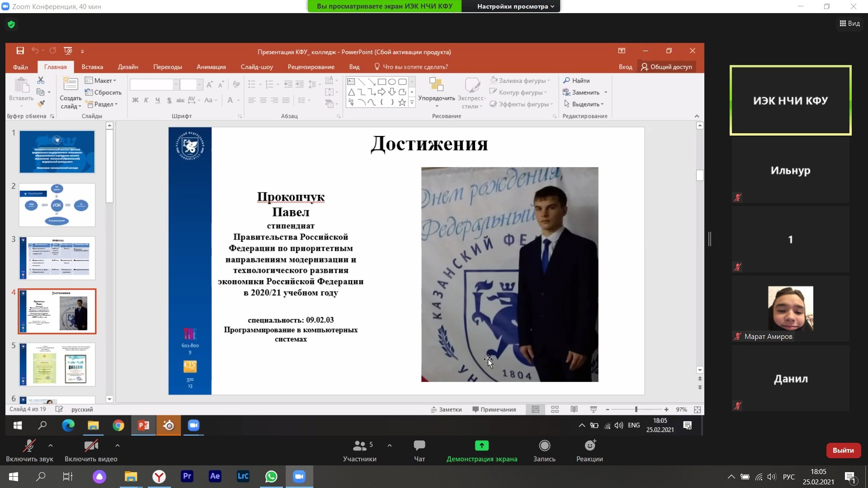Image resolution: width=868 pixels, height=488 pixels.
Task: Switch to Анимация tab
Action: [x=211, y=67]
